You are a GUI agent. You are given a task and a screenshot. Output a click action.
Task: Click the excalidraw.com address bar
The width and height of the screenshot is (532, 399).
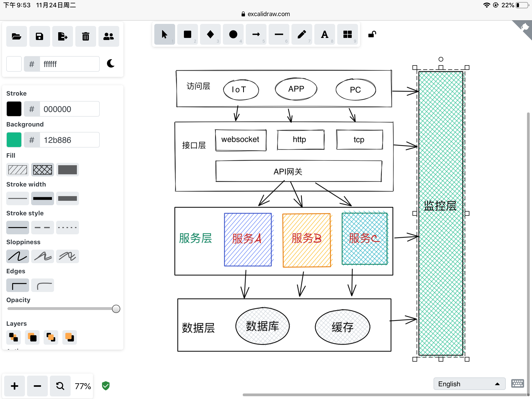point(266,14)
